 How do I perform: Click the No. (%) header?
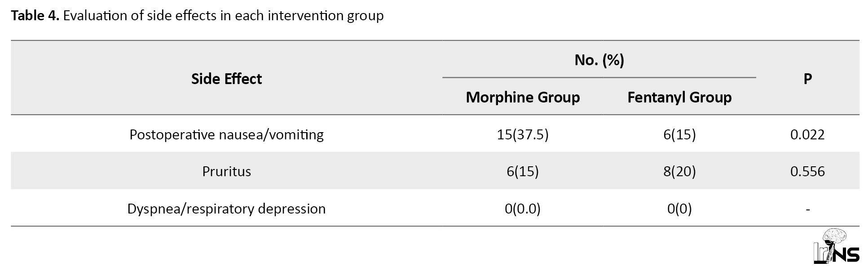pyautogui.click(x=599, y=60)
